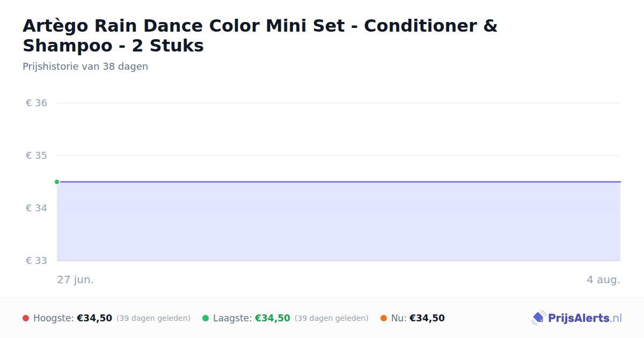The image size is (644, 338).
Task: Click the Prijshistorie van 38 dagen subtitle
Action: [x=85, y=67]
